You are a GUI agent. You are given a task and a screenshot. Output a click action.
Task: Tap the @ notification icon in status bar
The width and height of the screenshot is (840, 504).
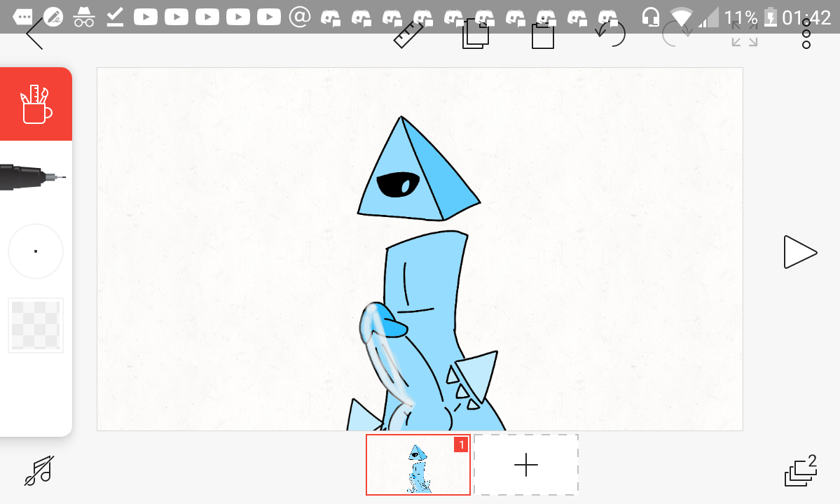[x=300, y=17]
